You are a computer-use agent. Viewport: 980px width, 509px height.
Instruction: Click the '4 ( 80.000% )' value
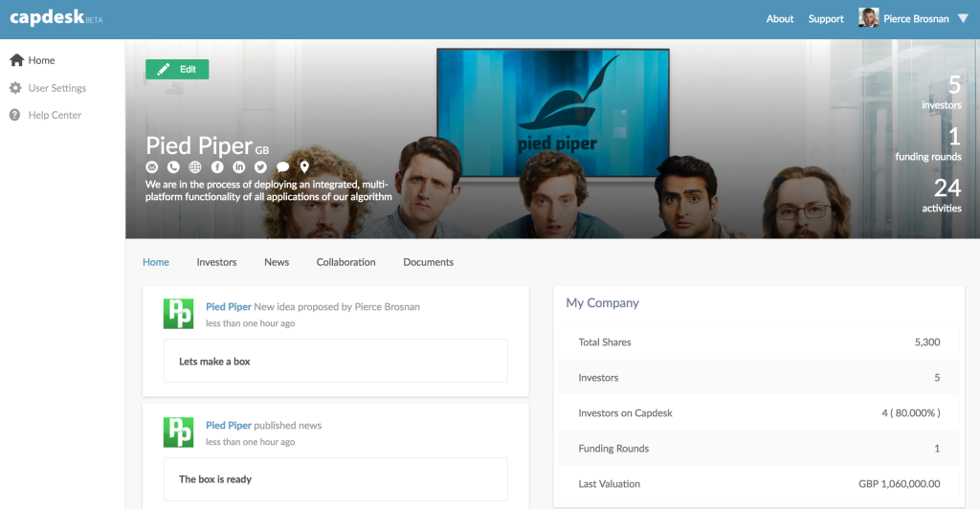(x=911, y=412)
